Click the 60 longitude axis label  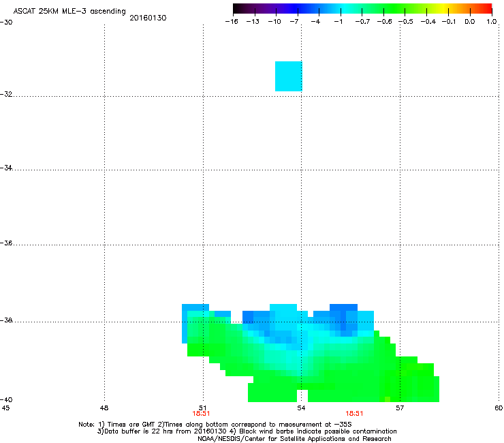pos(499,408)
